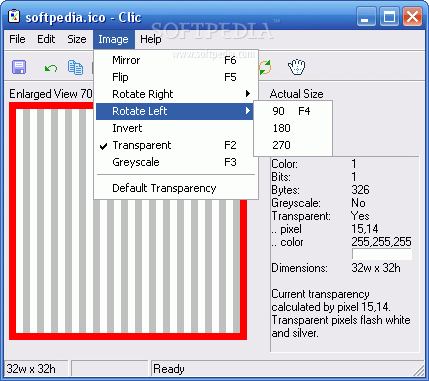Image resolution: width=429 pixels, height=381 pixels.
Task: Choose Greyscale from Image menu
Action: point(175,162)
